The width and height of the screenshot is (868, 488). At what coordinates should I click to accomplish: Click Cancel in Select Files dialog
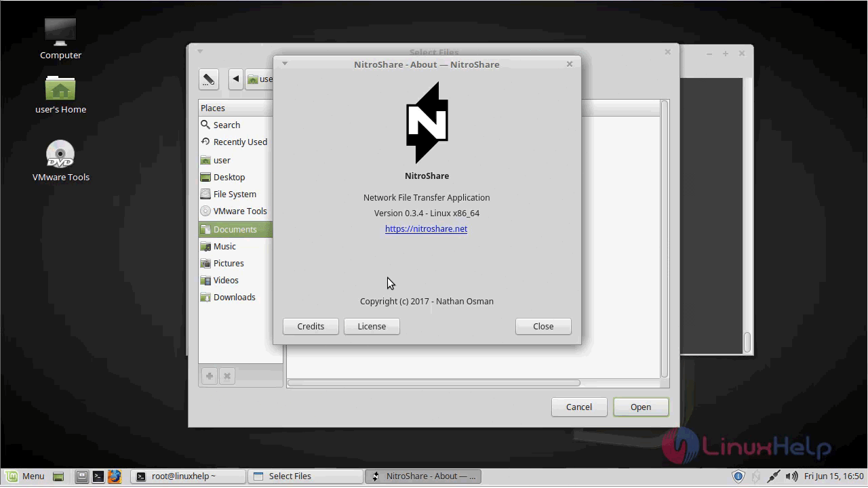579,407
